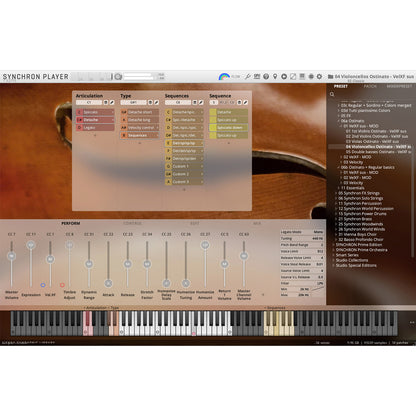Click the keyboard display icon in the top toolbar

pos(257,77)
